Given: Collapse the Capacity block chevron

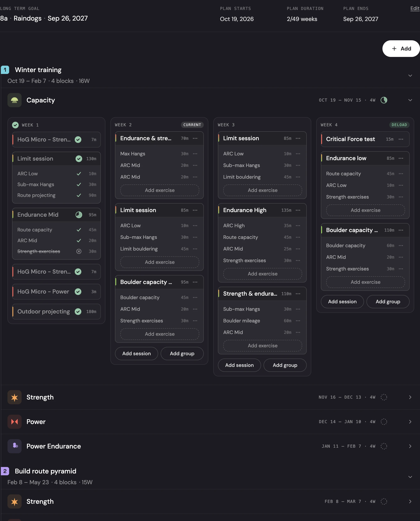Looking at the screenshot, I should [x=410, y=100].
